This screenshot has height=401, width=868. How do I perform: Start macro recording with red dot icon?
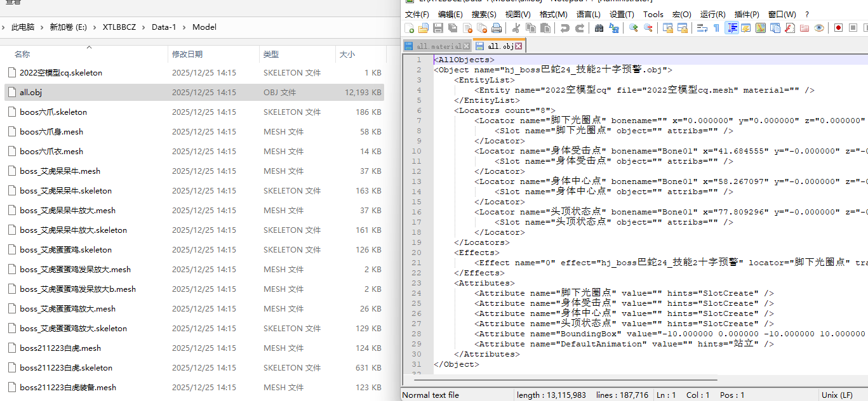838,28
